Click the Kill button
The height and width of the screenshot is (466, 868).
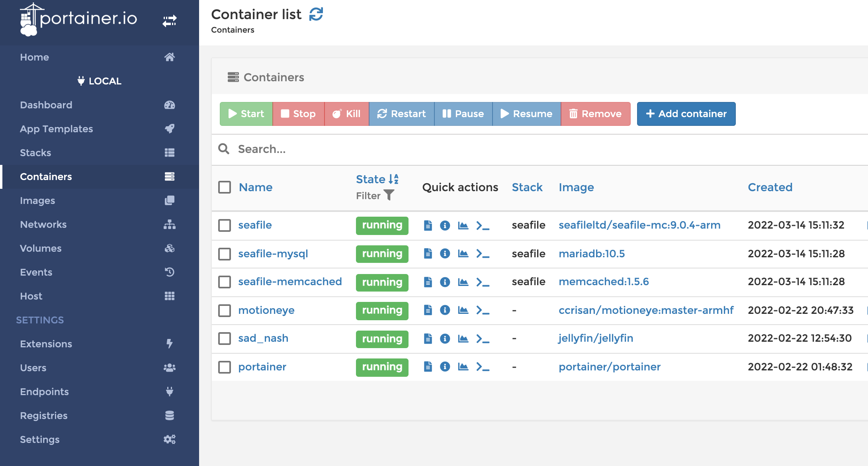tap(347, 114)
